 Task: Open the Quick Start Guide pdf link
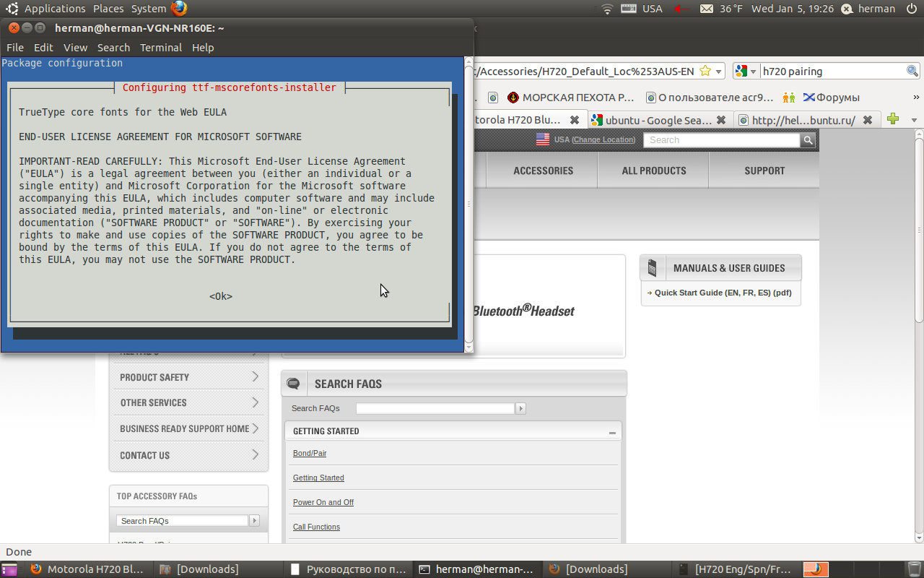click(723, 293)
